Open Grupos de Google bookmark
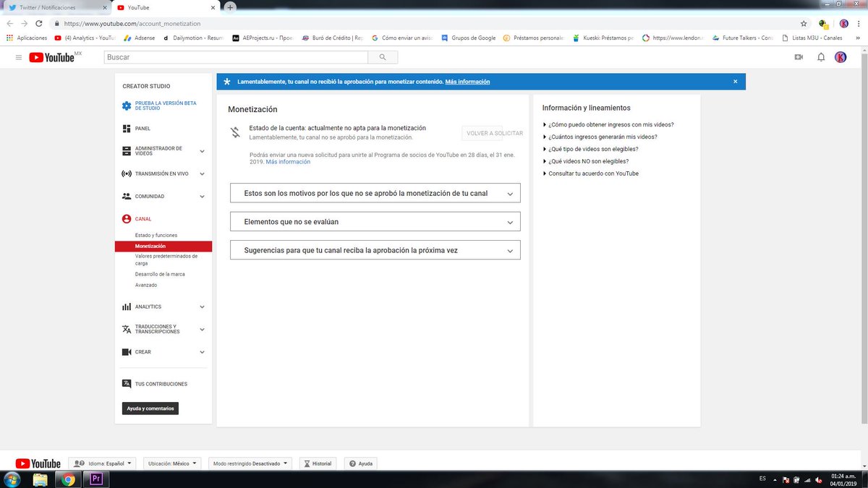The width and height of the screenshot is (868, 488). 468,38
